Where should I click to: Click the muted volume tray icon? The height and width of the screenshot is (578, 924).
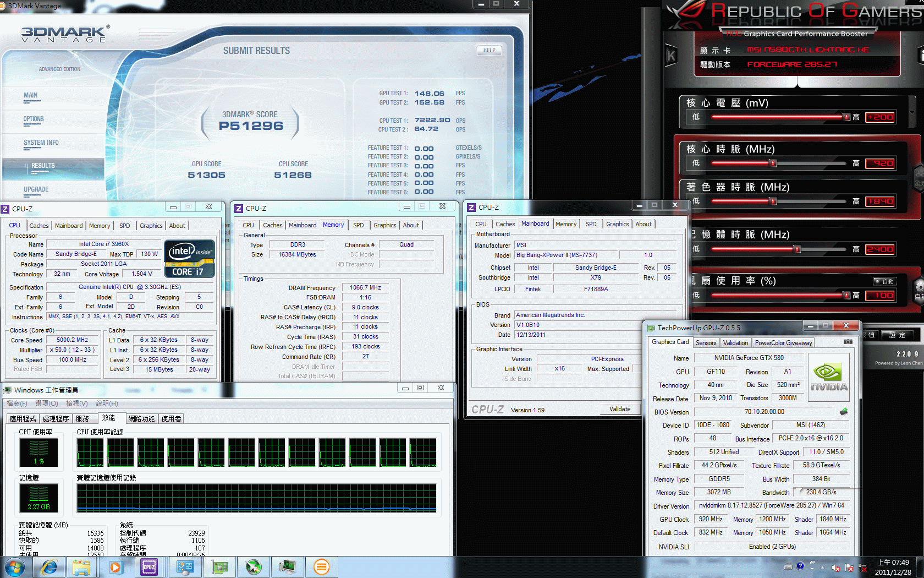(835, 568)
